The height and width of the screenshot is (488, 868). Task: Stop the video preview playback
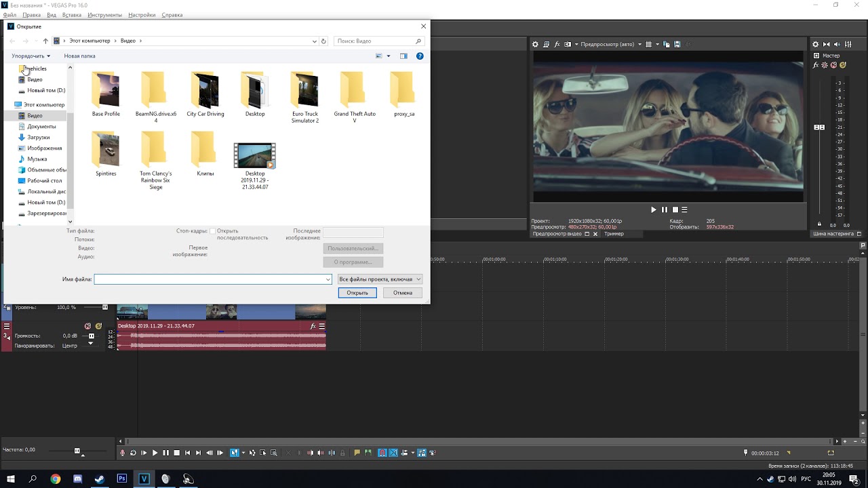coord(675,209)
